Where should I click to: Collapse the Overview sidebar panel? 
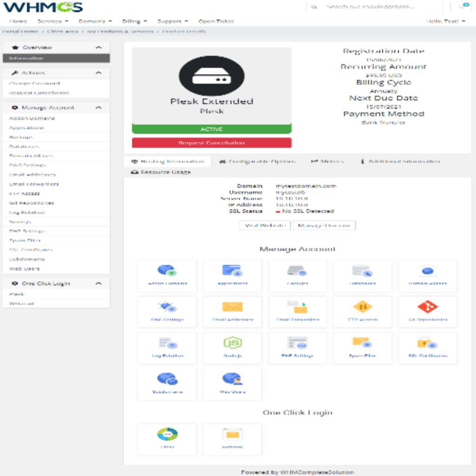pos(98,47)
